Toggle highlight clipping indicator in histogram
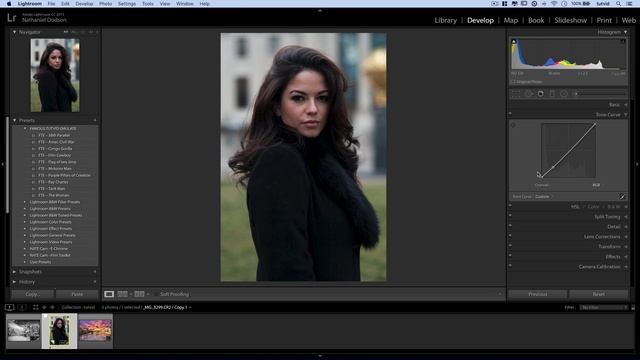The image size is (640, 360). (623, 41)
